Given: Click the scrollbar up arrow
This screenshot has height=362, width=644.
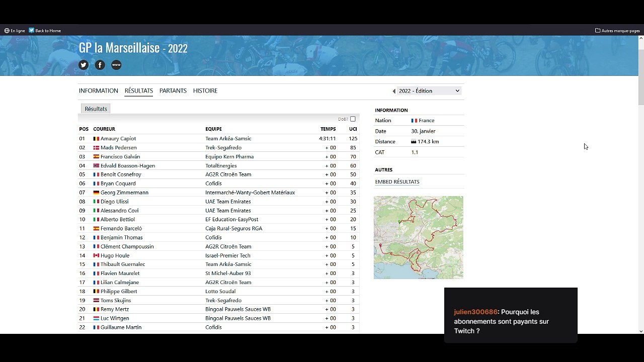Looking at the screenshot, I should (641, 39).
